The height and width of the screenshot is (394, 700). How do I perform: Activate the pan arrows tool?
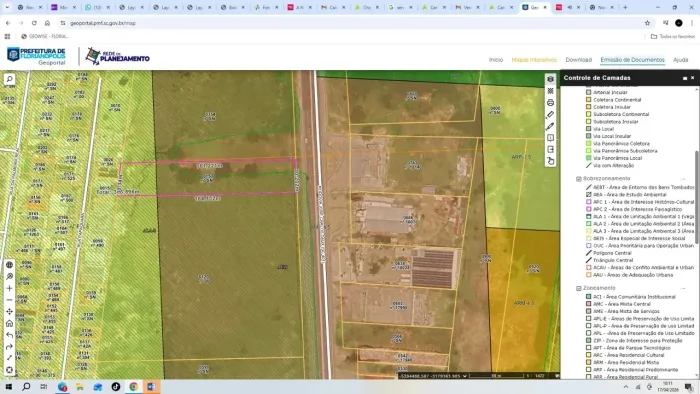click(x=9, y=311)
